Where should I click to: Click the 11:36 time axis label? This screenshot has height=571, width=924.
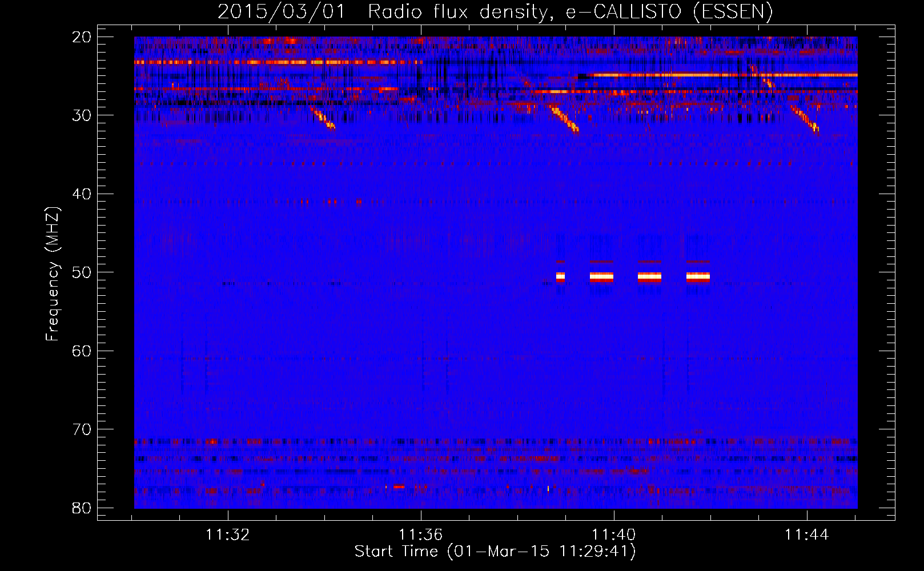pyautogui.click(x=420, y=535)
